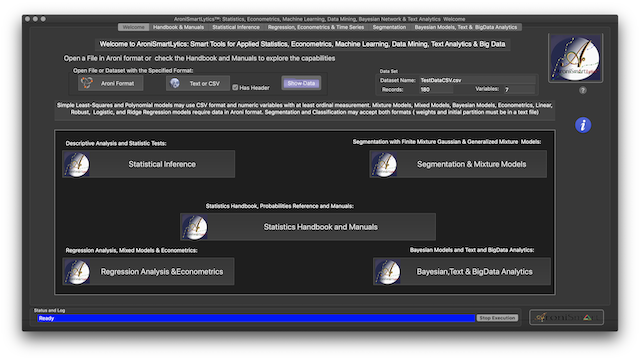The width and height of the screenshot is (640, 360).
Task: Switch to the Handbook & Manuals tab
Action: [178, 27]
